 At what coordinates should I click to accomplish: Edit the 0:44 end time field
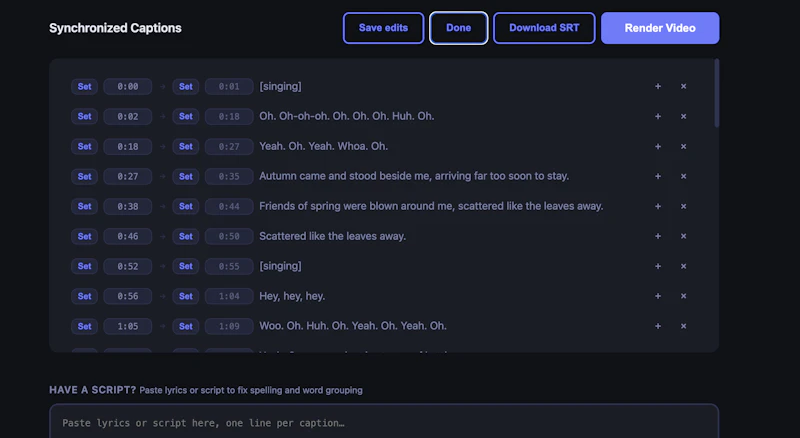pyautogui.click(x=229, y=206)
